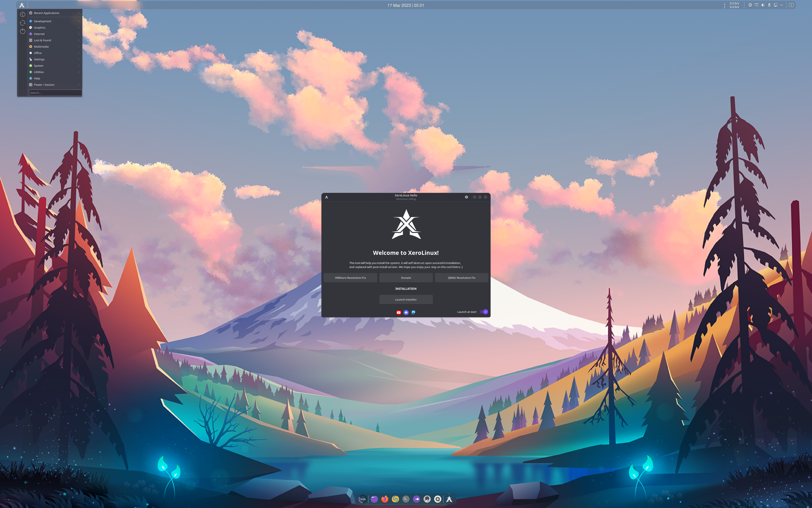
Task: Open the disk speedometer icon in dock
Action: (427, 499)
